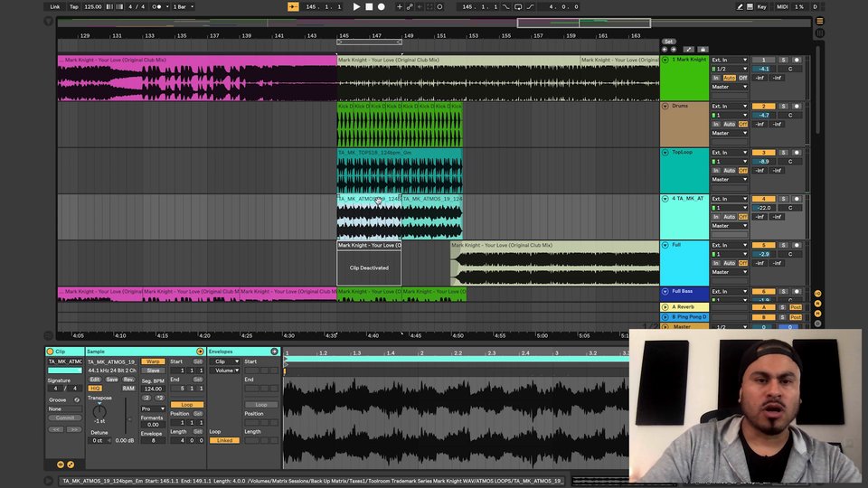Screen dimensions: 868x488
Task: Fold the TopLoop track
Action: coord(665,152)
